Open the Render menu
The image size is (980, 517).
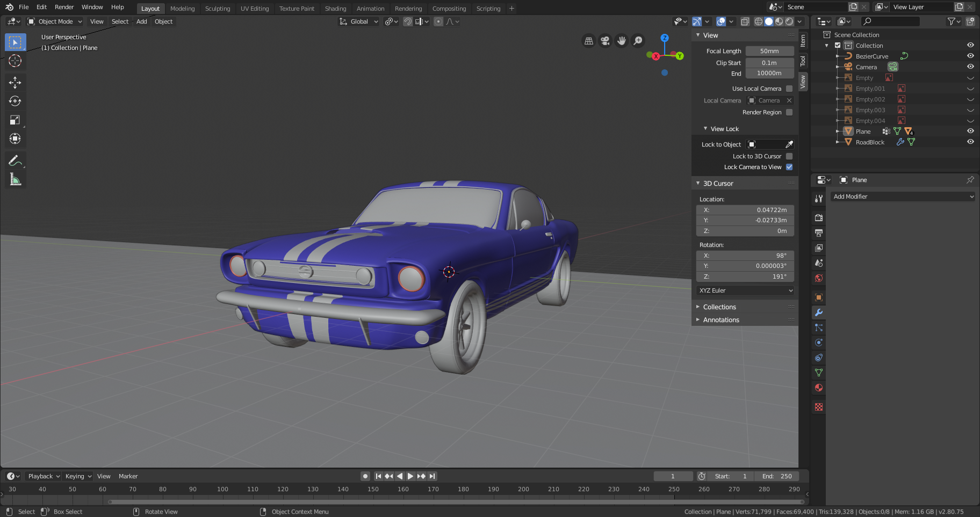pyautogui.click(x=64, y=7)
